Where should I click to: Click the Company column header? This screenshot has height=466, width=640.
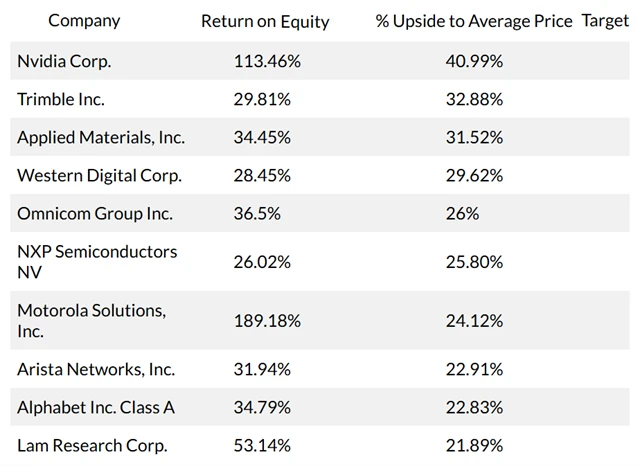(84, 21)
